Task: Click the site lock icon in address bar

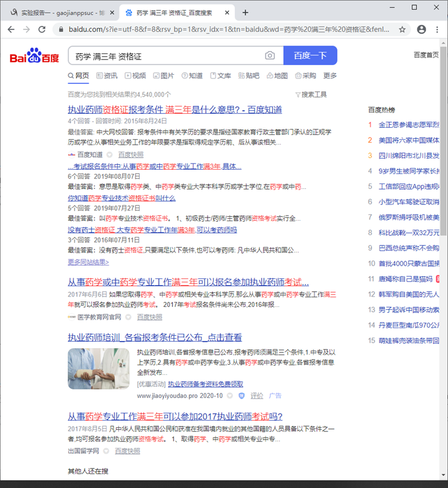Action: (x=61, y=30)
